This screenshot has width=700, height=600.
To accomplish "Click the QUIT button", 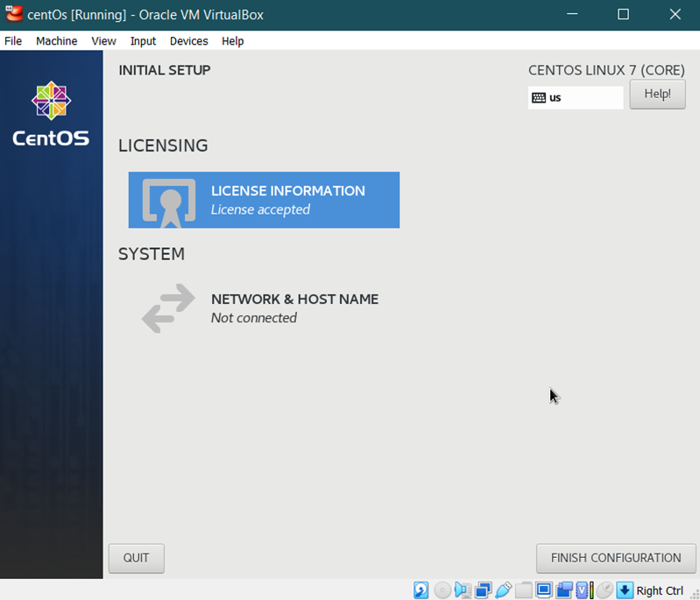I will coord(136,558).
